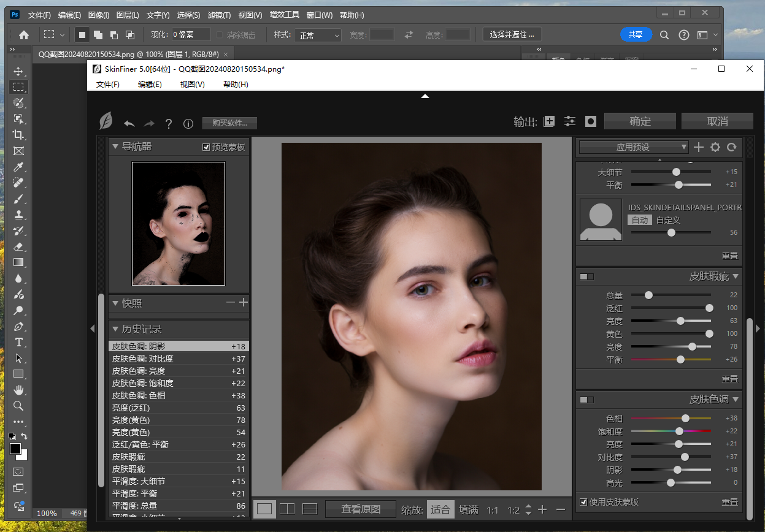Viewport: 765px width, 532px height.
Task: Open the SkinFiner info icon
Action: [x=188, y=124]
